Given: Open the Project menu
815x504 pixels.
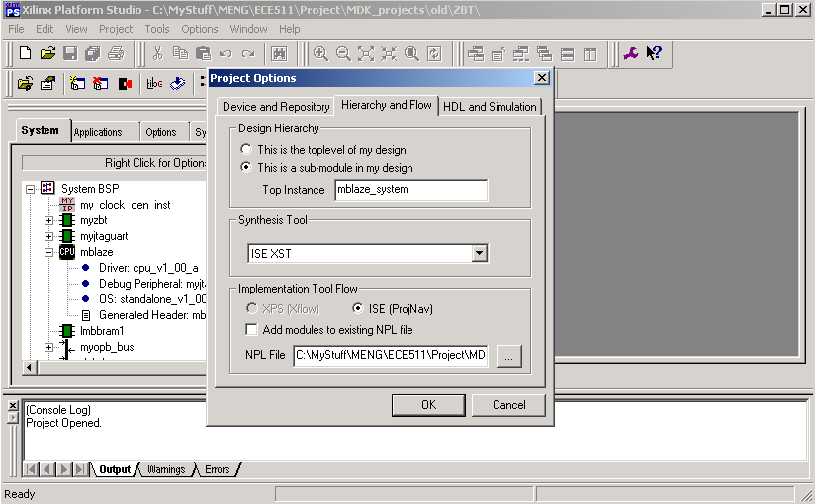Looking at the screenshot, I should (x=116, y=29).
